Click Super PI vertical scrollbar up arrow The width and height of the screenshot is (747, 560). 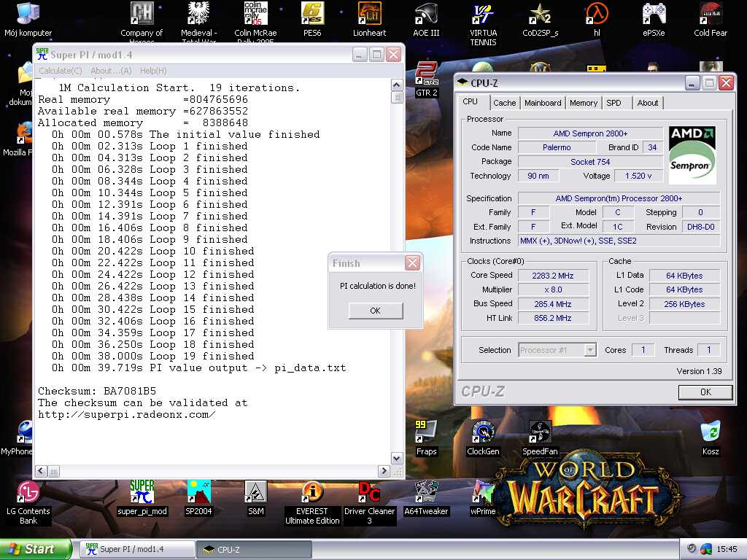pos(396,85)
